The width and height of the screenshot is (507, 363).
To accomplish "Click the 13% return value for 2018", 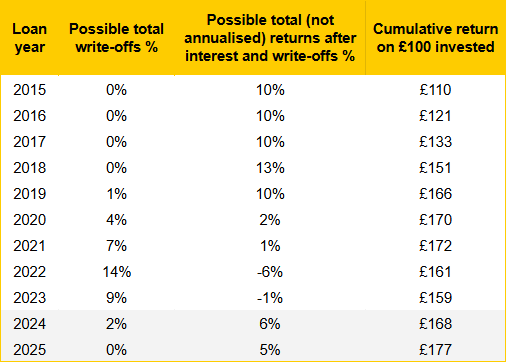I will pyautogui.click(x=270, y=168).
